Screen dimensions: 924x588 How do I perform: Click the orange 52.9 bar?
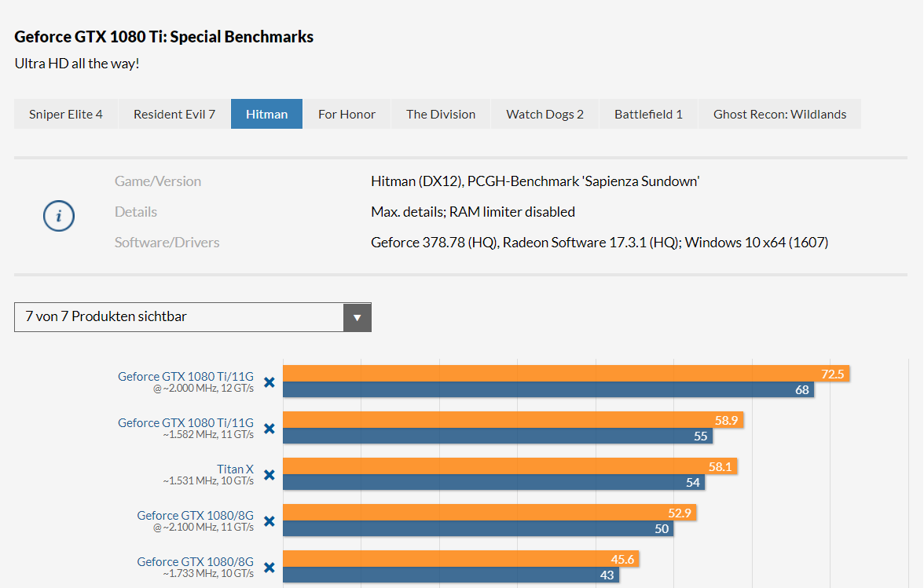coord(489,513)
